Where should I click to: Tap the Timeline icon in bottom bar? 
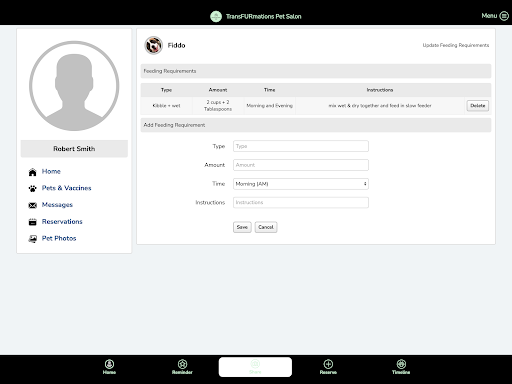(x=401, y=364)
